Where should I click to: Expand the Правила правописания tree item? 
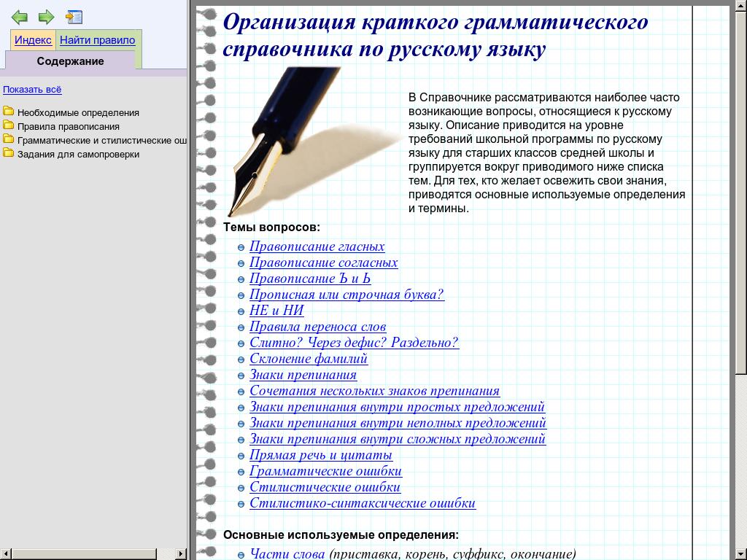pos(69,126)
